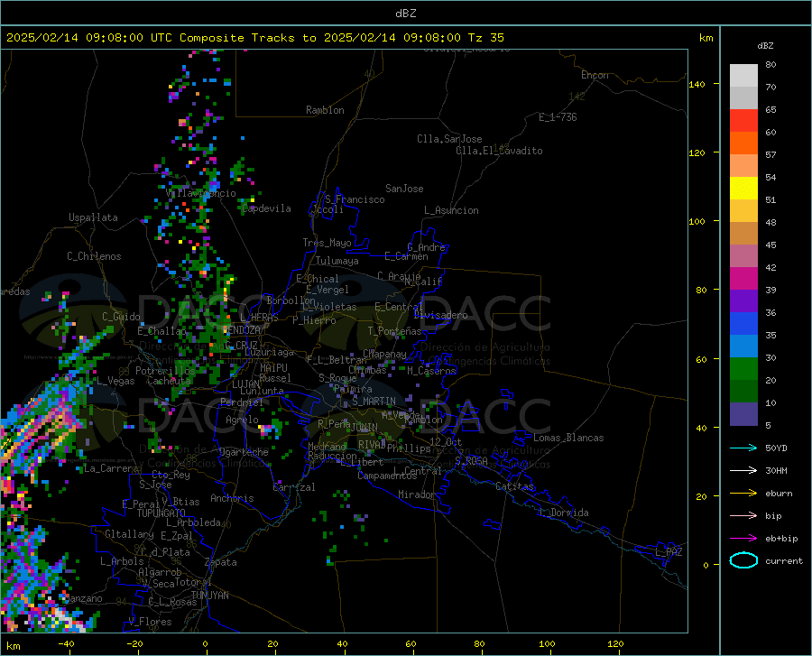
Task: Pick the purple 36-39 dBZ swatch
Action: tap(743, 301)
